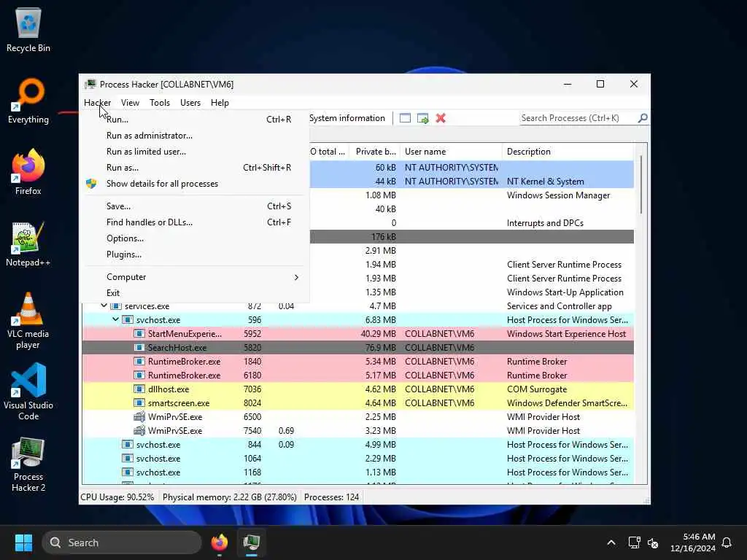Click the smartscreen.exe process icon
The image size is (747, 560).
click(139, 402)
